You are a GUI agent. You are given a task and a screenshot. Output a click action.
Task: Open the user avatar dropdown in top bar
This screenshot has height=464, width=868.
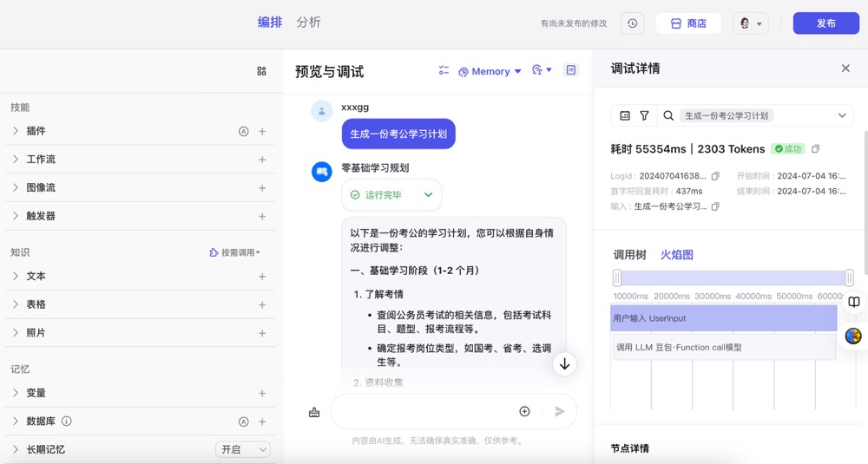tap(751, 23)
